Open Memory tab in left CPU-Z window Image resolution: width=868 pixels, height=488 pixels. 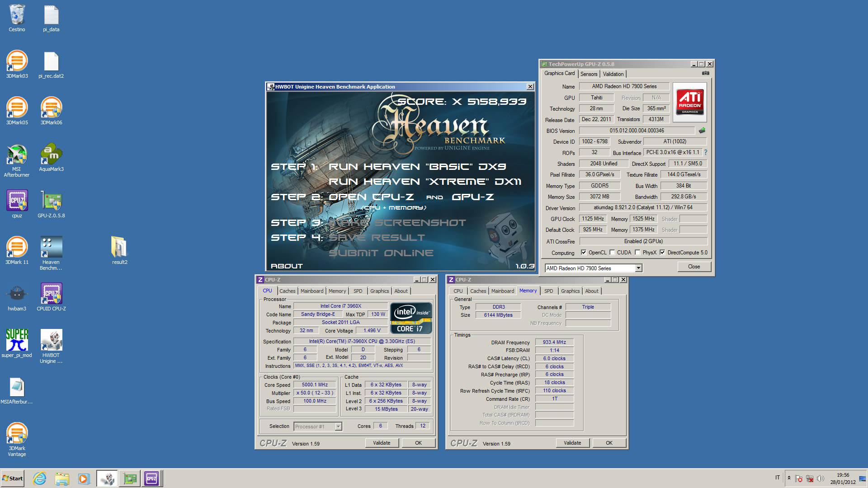337,291
